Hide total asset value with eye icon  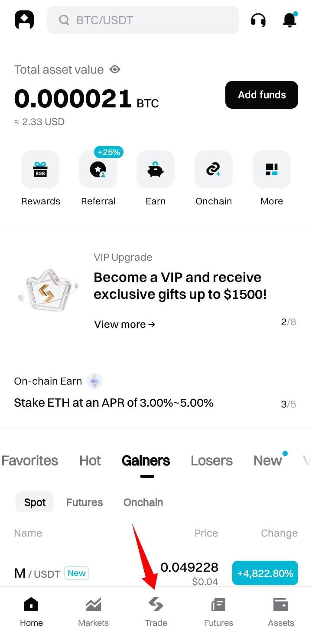click(115, 69)
